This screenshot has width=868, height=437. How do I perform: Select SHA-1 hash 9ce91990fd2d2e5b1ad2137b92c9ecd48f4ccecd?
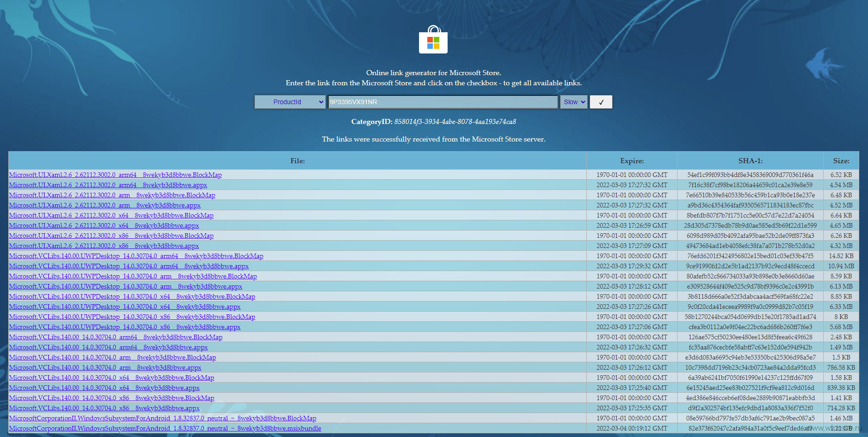tap(750, 266)
